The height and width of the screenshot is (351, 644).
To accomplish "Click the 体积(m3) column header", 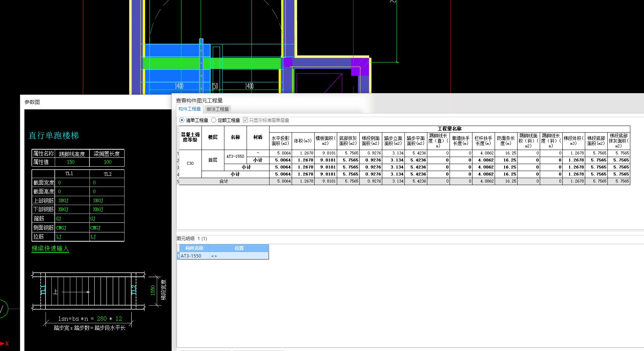I will coord(303,141).
